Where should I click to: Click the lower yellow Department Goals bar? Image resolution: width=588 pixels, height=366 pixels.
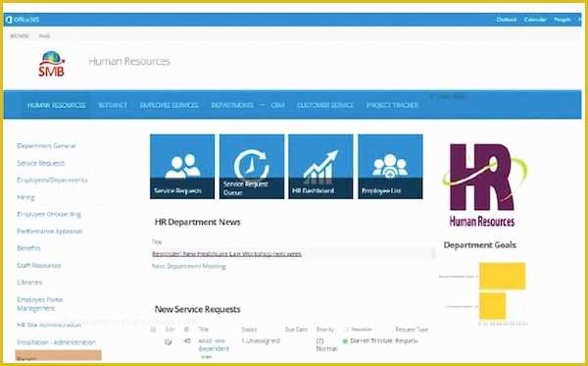(492, 306)
